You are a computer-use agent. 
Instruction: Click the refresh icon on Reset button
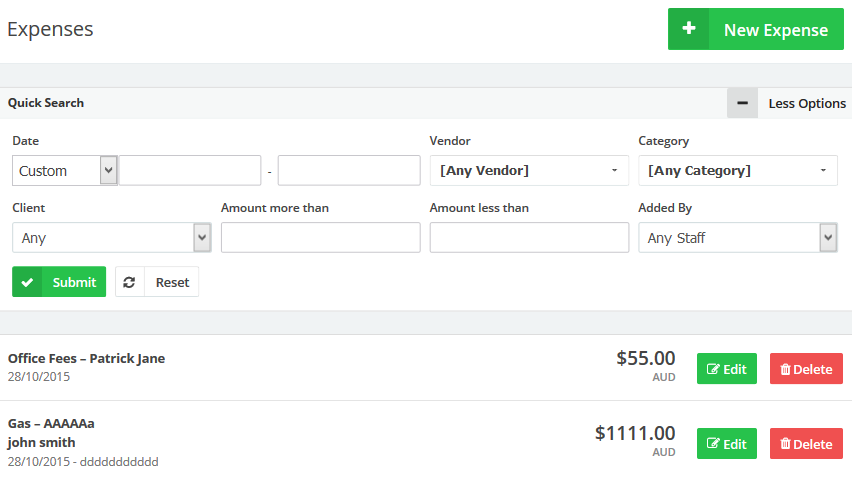point(130,282)
